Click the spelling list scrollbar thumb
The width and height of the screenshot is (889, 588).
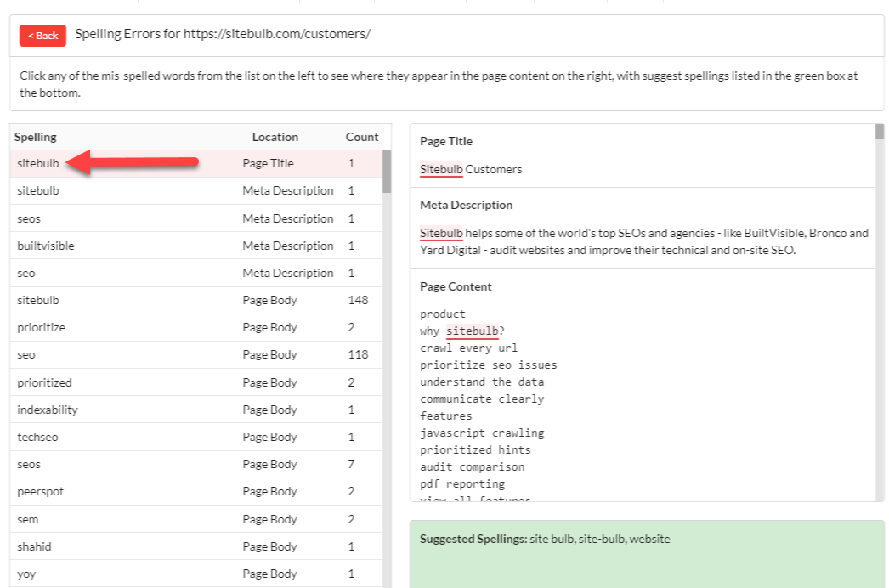point(387,172)
